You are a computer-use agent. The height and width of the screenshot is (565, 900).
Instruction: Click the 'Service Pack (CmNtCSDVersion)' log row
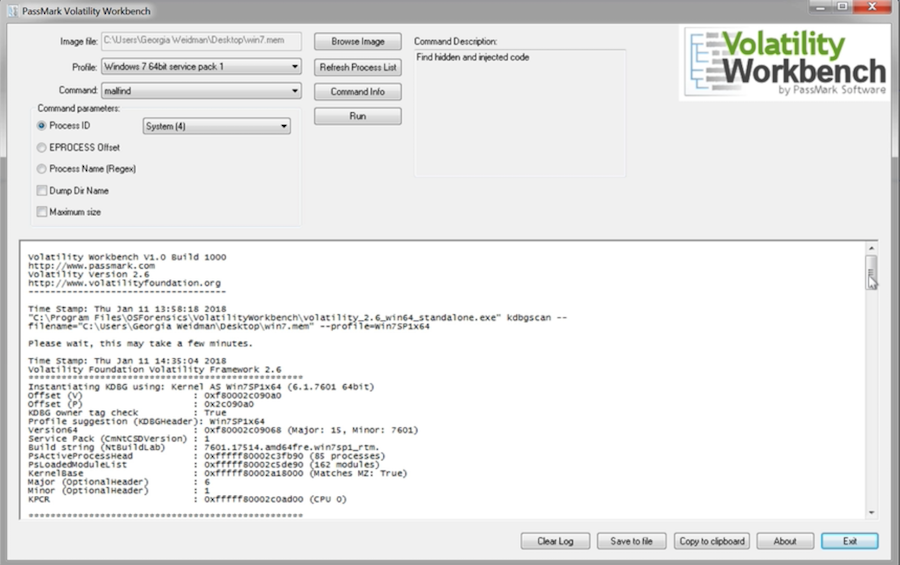[119, 439]
